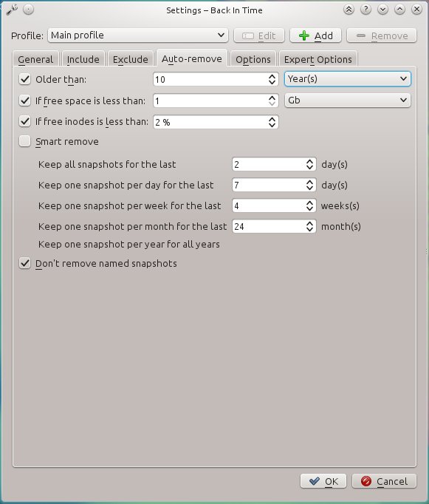Enable the Smart remove checkbox
The image size is (429, 504).
tap(24, 141)
